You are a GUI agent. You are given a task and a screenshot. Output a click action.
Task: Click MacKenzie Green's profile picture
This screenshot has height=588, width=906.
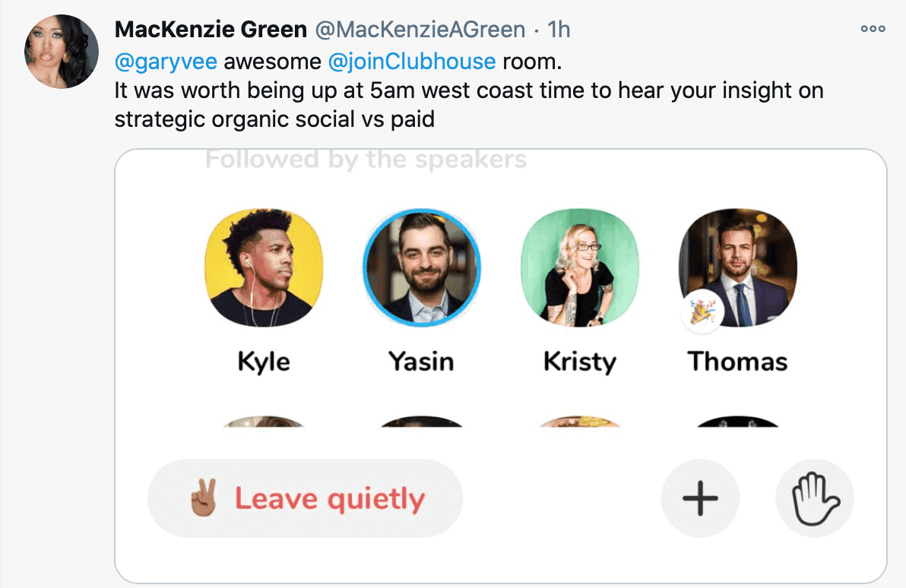pos(62,52)
